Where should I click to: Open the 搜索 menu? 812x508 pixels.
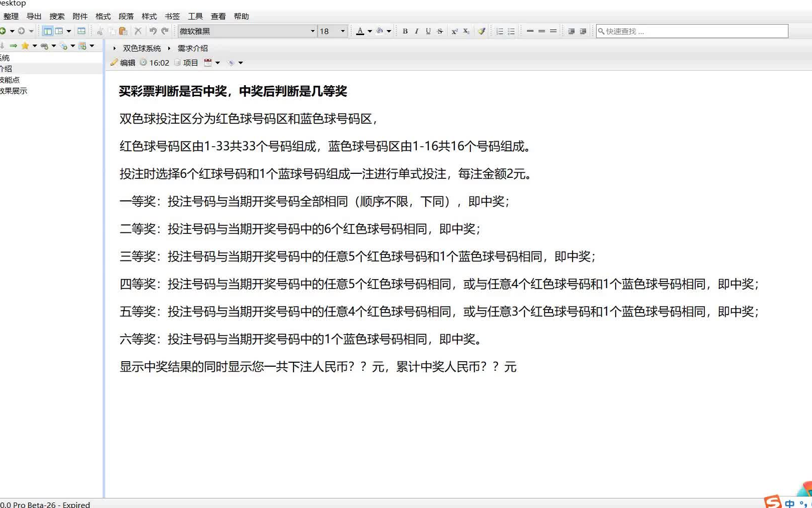(57, 17)
